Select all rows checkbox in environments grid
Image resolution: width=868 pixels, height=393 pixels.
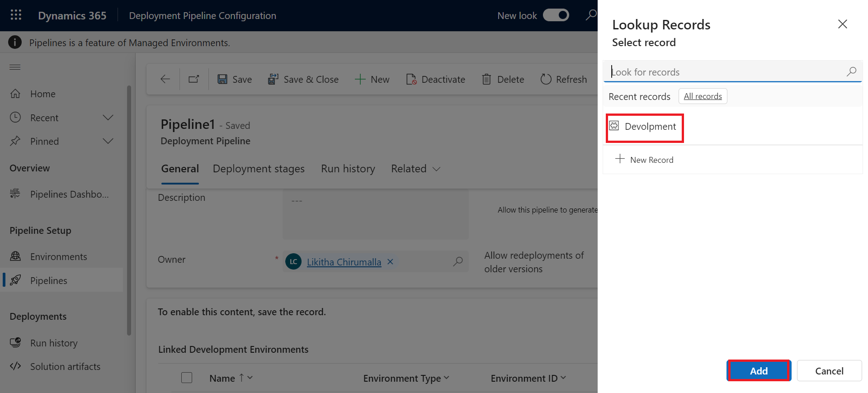[x=187, y=378]
